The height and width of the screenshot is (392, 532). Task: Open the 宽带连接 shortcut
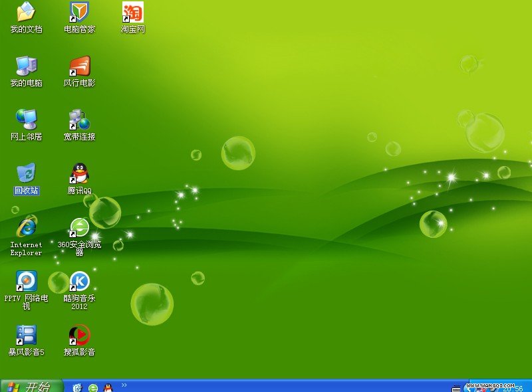(x=79, y=120)
